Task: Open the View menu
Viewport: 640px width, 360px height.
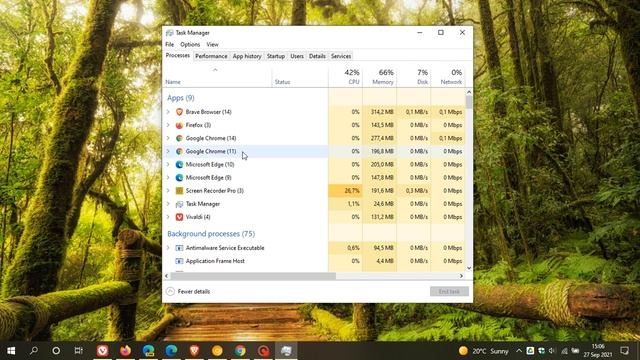Action: tap(212, 44)
